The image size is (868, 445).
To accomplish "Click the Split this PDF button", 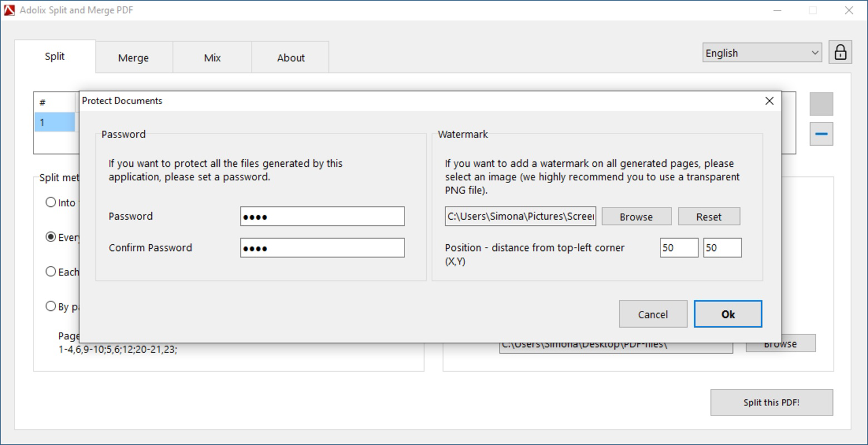I will coord(771,402).
